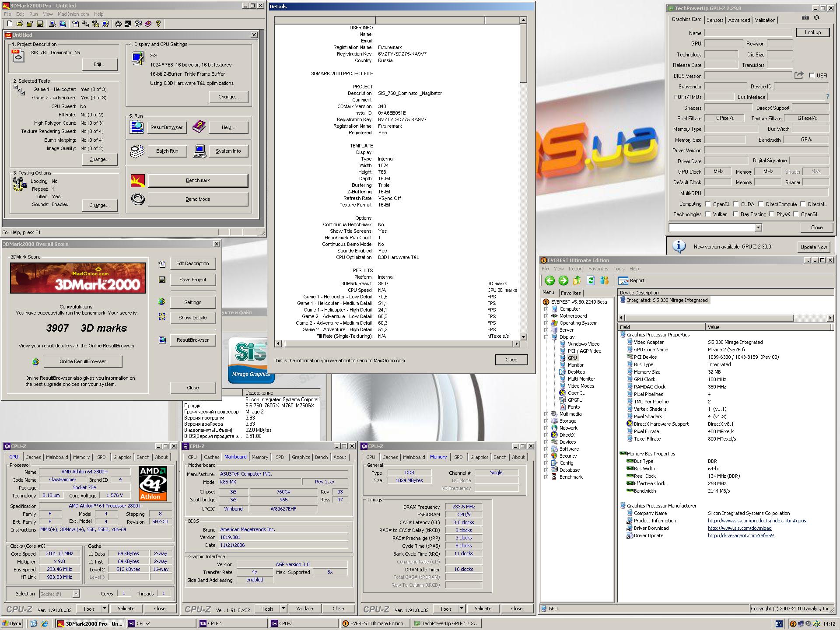
Task: Click Validate in Memory CPU-Z window
Action: point(483,609)
